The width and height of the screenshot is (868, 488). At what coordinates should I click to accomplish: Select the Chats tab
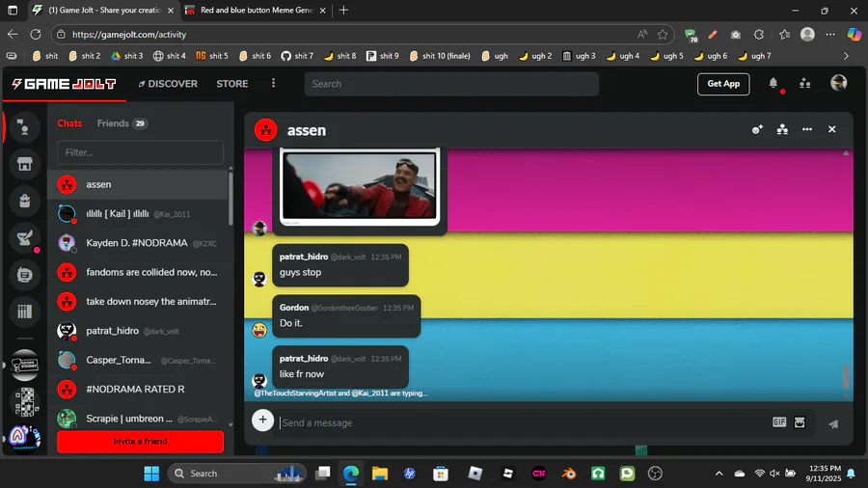[x=69, y=123]
